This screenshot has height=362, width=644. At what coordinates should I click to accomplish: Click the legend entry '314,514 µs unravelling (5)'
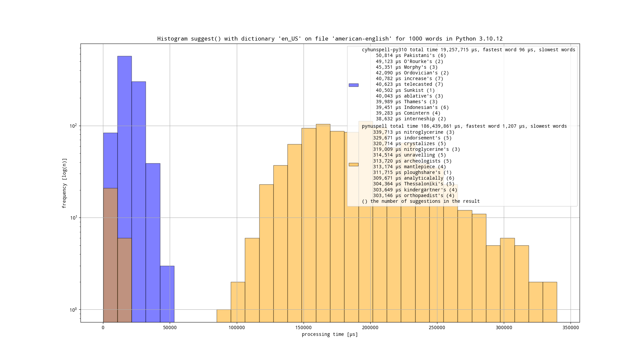click(410, 155)
